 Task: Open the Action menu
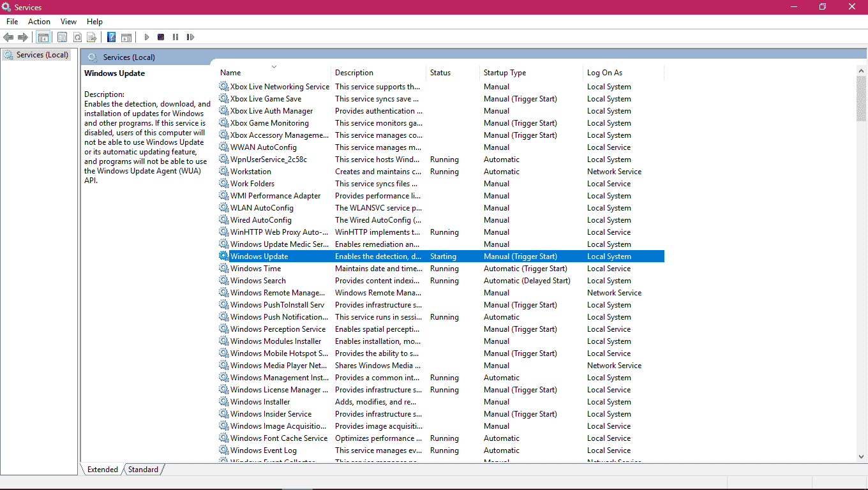click(39, 22)
